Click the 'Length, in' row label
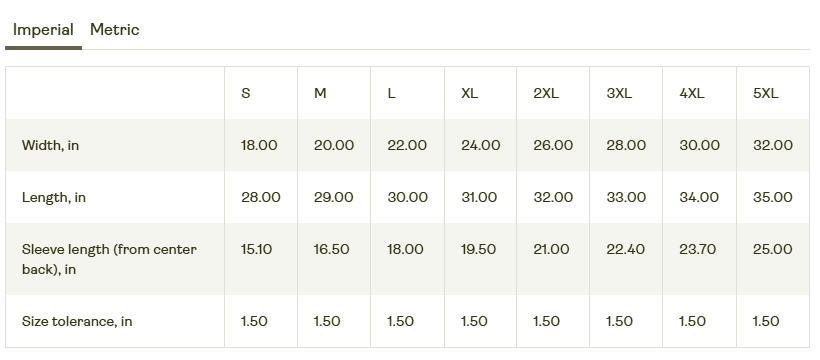The height and width of the screenshot is (360, 820). click(54, 197)
